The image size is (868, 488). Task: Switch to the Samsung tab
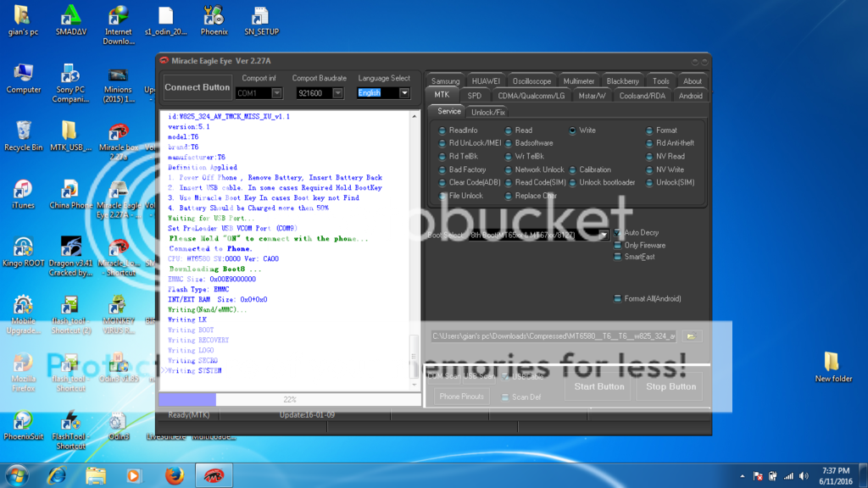(x=445, y=81)
